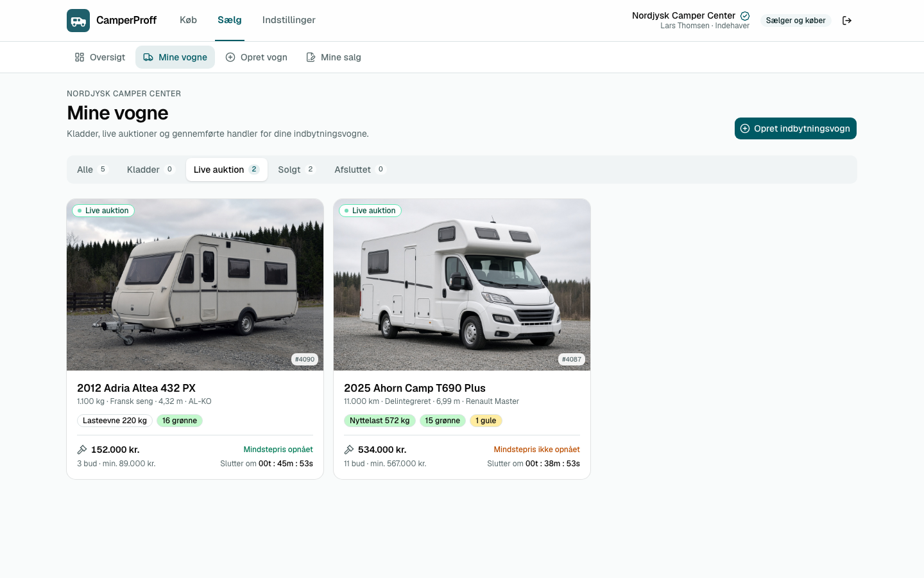Click the #4090 ID label
This screenshot has height=578, width=924.
(305, 360)
